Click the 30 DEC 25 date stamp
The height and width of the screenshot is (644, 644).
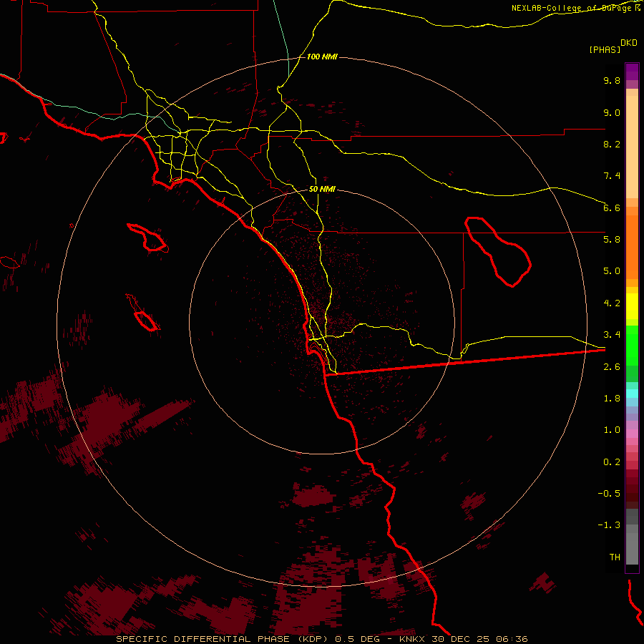coord(459,639)
